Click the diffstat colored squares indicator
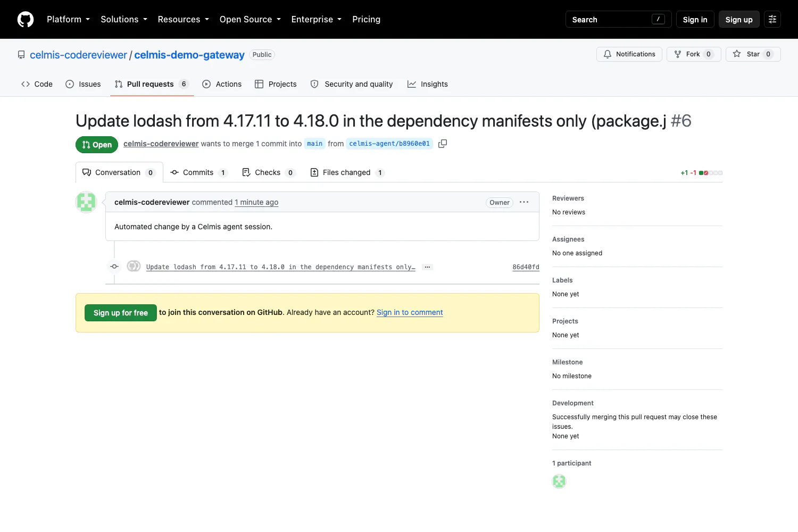This screenshot has width=798, height=532. point(711,173)
